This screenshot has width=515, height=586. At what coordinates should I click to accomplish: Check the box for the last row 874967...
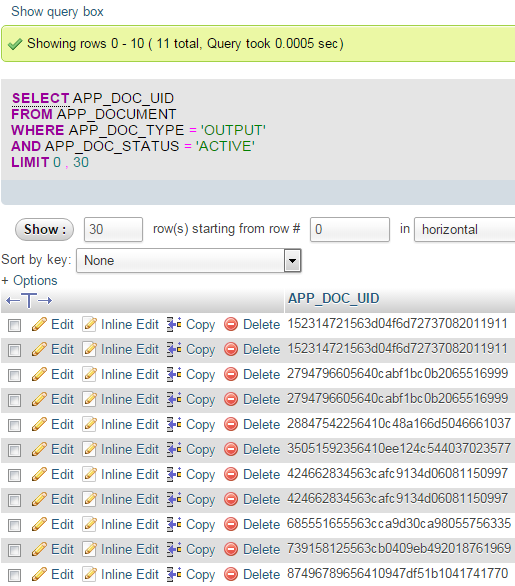click(x=14, y=576)
